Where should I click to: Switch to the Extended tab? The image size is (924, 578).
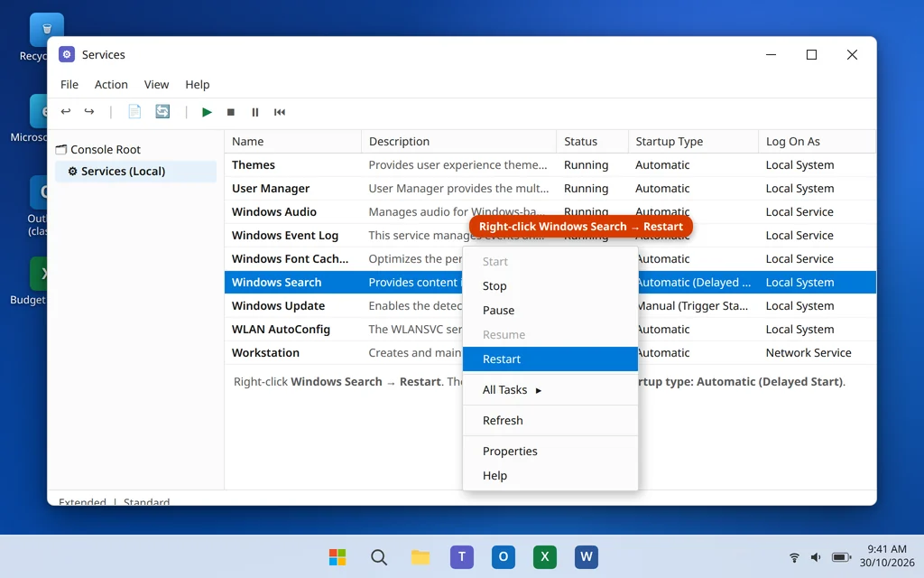[82, 501]
